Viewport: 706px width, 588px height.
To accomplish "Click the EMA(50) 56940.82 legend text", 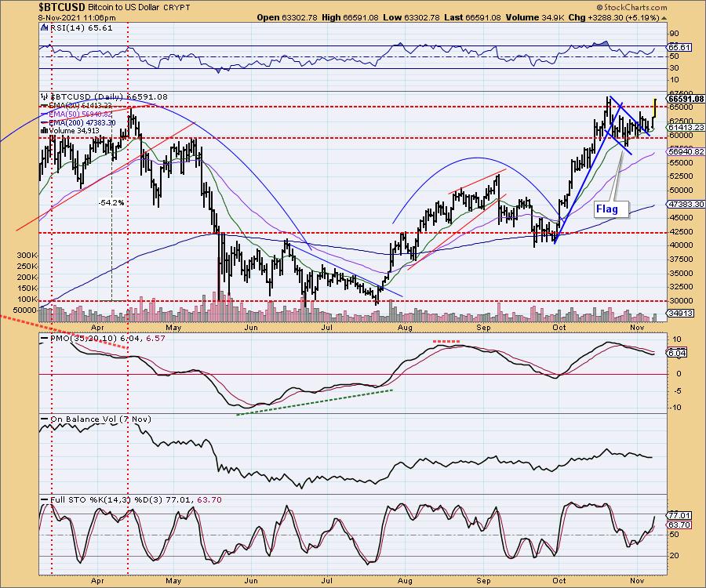I will click(80, 114).
